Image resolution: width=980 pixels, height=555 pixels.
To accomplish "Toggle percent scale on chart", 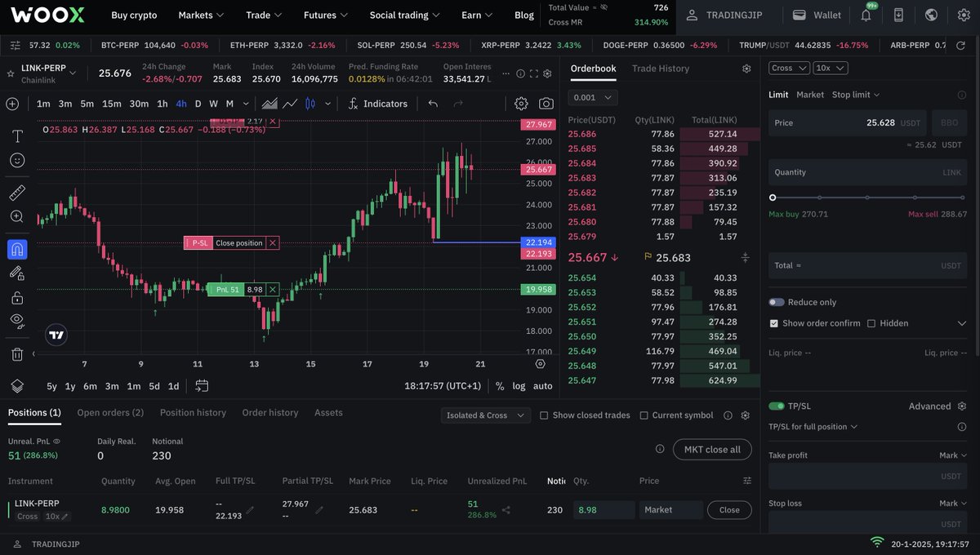I will [x=500, y=386].
